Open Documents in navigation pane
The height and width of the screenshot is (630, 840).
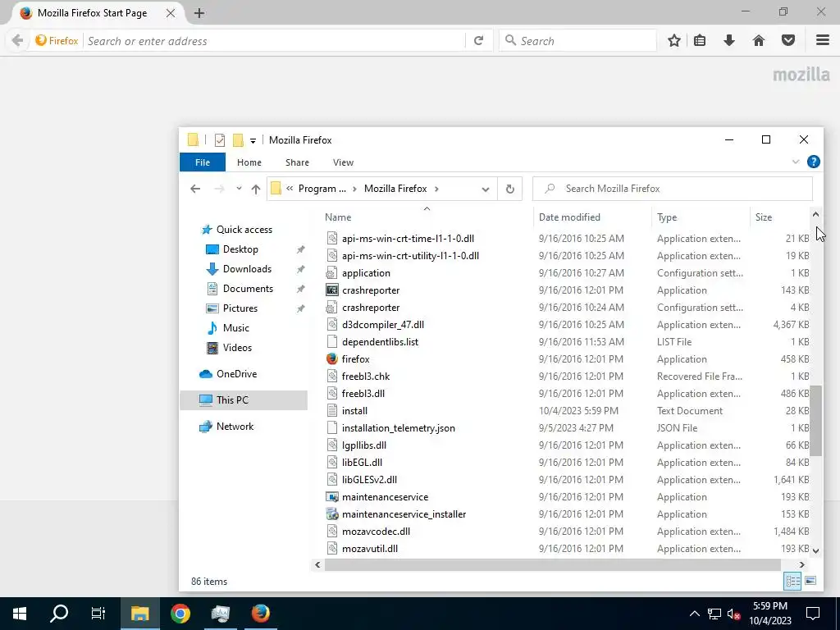[x=248, y=289]
